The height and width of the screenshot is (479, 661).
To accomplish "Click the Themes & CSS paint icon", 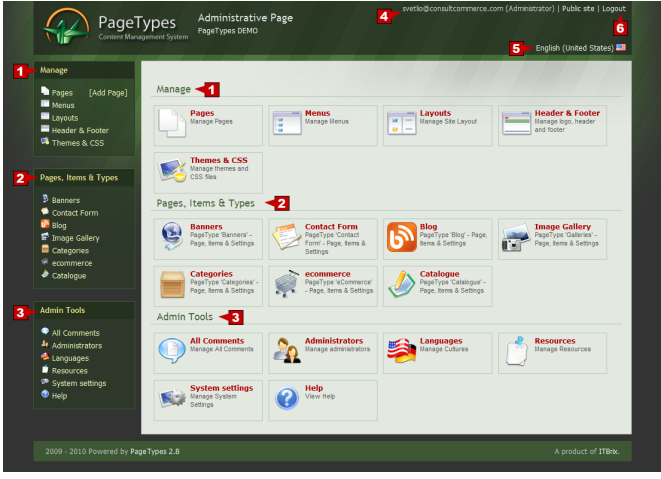I will (x=172, y=170).
